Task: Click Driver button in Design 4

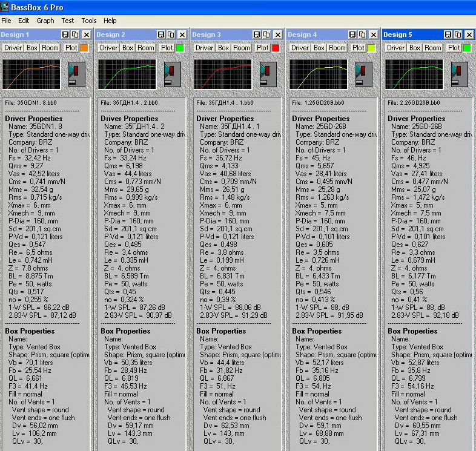Action: coord(300,48)
